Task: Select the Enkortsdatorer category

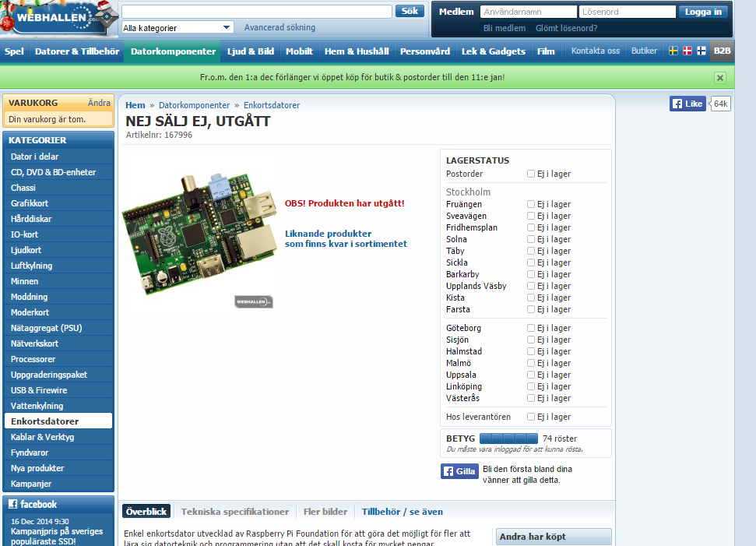Action: coord(58,421)
